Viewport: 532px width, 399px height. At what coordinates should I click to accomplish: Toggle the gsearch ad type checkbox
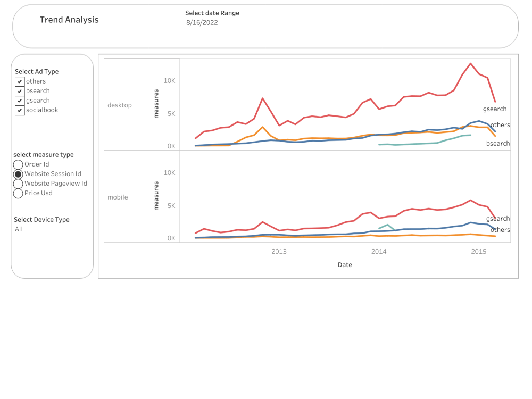20,101
